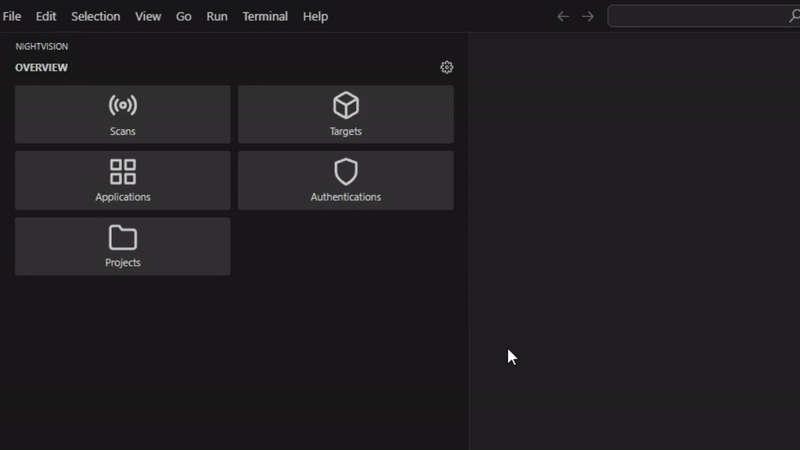The image size is (800, 450).
Task: Open the Applications tile
Action: [x=122, y=180]
